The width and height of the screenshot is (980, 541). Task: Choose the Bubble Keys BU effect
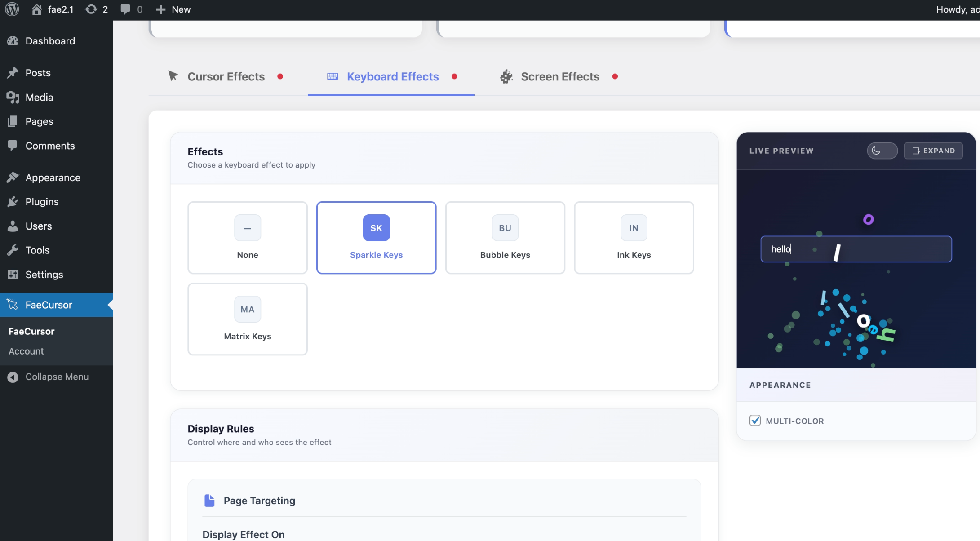[505, 238]
